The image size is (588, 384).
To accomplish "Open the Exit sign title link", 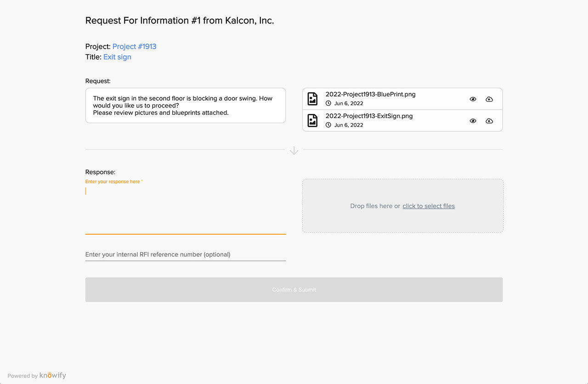I will point(117,57).
